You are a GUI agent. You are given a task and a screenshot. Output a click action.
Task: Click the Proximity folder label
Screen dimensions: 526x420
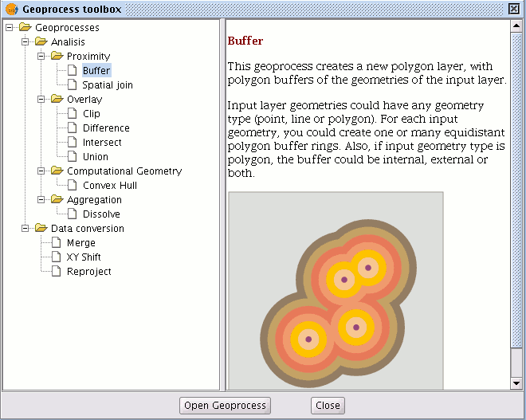(88, 57)
